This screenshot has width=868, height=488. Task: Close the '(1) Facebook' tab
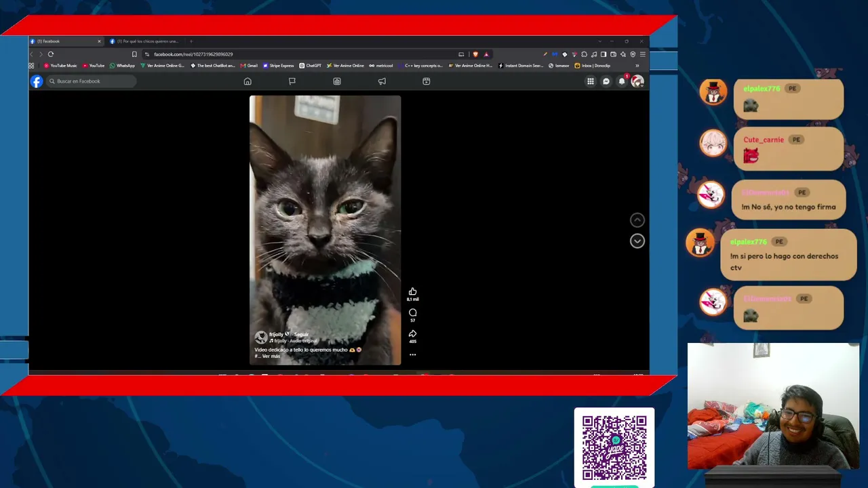(x=99, y=41)
